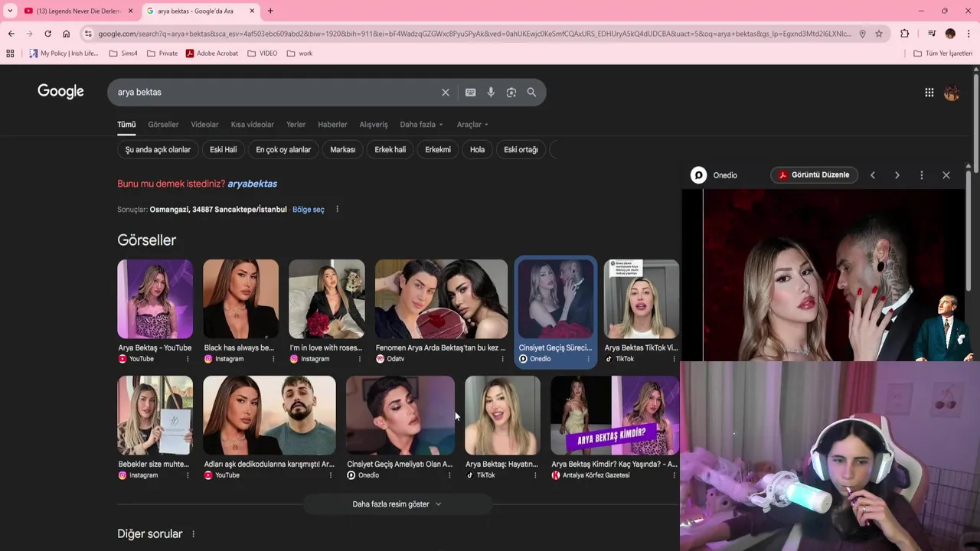Open the Arya Bektaş - YouTube thumbnail

(155, 299)
